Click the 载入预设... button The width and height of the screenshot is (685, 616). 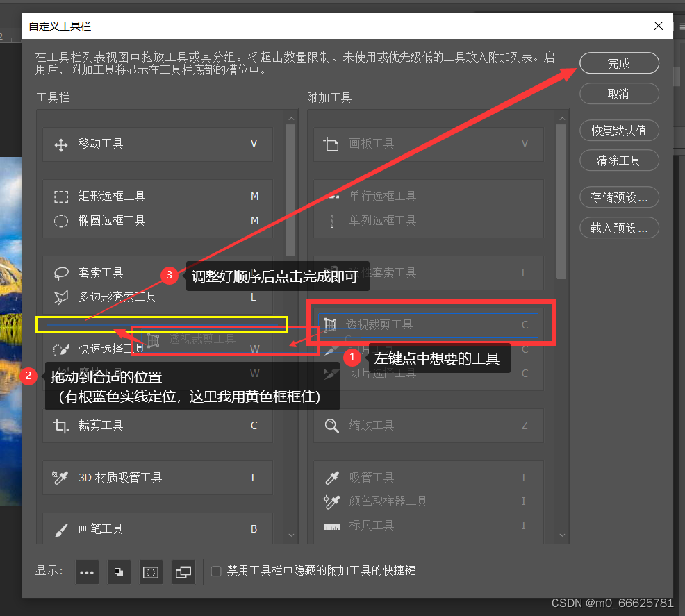point(619,228)
